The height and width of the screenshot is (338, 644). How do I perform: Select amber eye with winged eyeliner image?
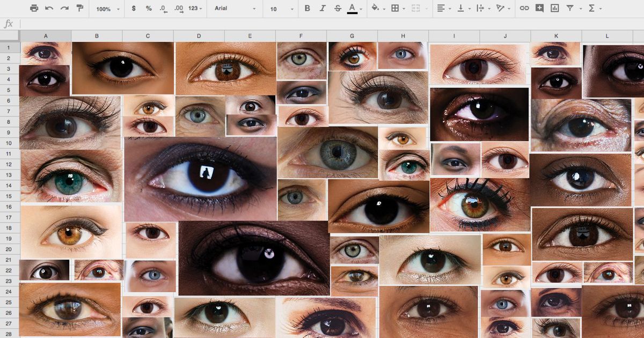coord(71,231)
